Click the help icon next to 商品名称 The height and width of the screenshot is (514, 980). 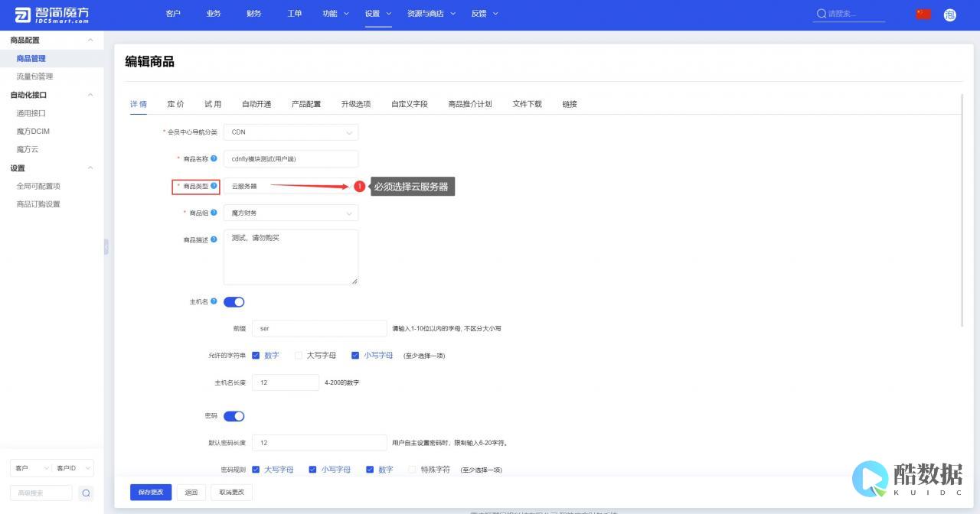tap(214, 158)
